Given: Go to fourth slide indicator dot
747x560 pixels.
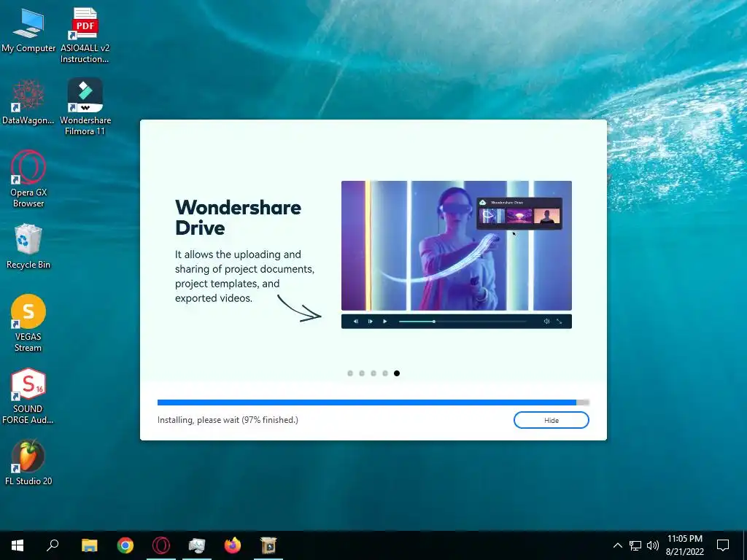Looking at the screenshot, I should (385, 373).
